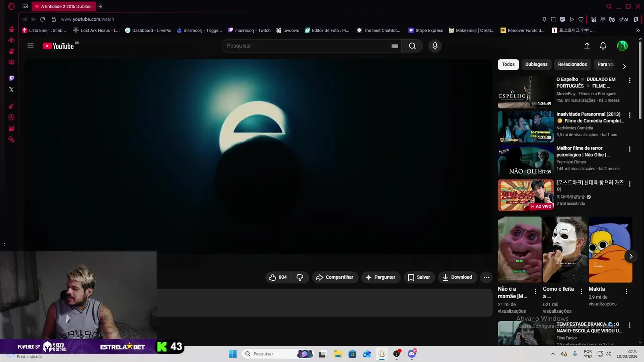Open O Espelho video thumbnail
This screenshot has width=644, height=362.
525,92
